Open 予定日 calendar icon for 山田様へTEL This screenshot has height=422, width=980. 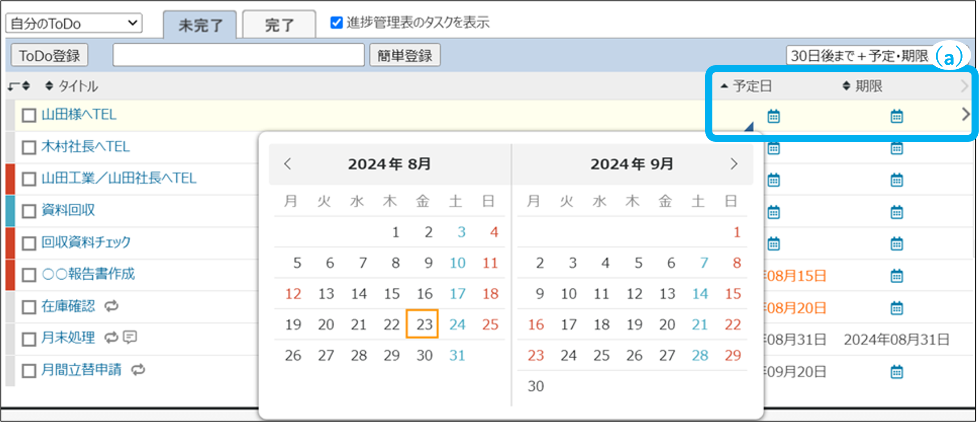773,116
